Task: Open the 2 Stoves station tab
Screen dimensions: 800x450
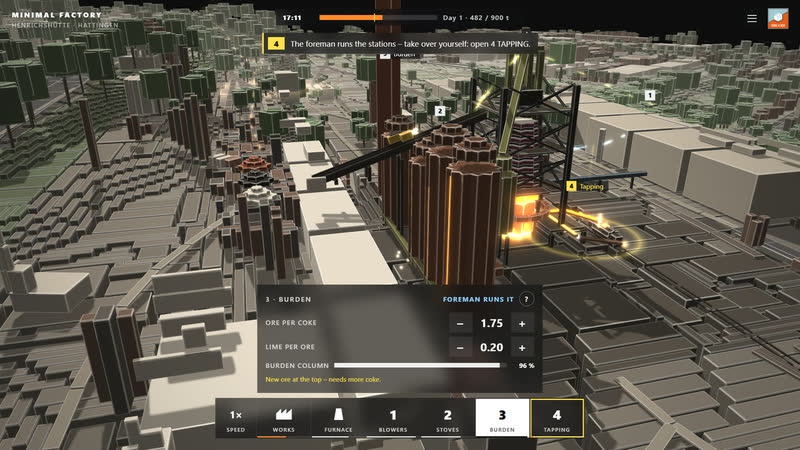Action: point(447,418)
